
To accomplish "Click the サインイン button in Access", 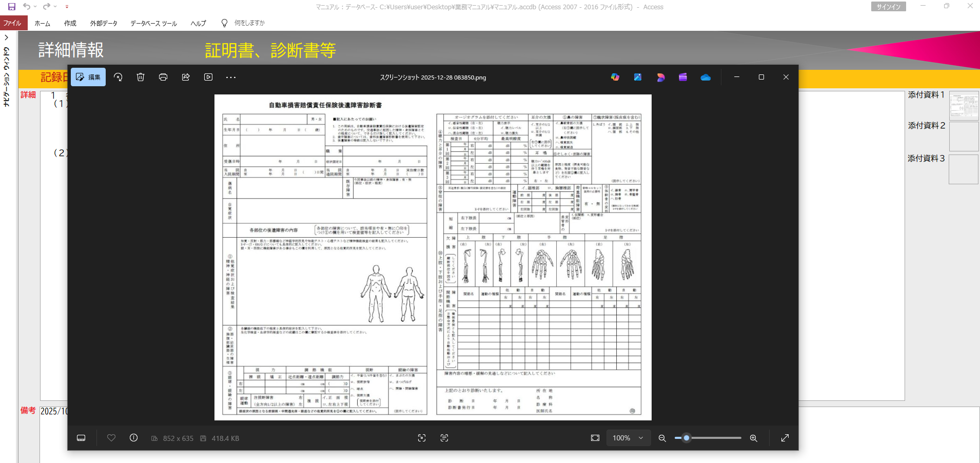I will [889, 7].
